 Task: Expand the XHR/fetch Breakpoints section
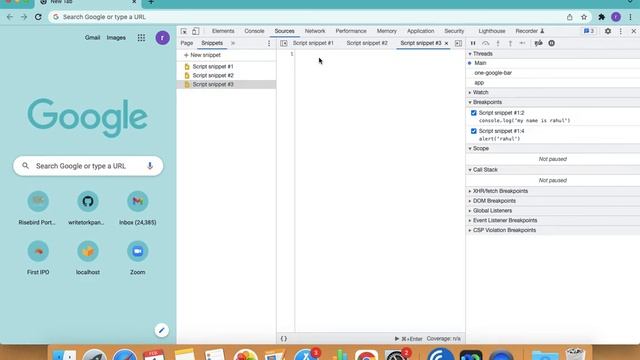(x=553, y=191)
